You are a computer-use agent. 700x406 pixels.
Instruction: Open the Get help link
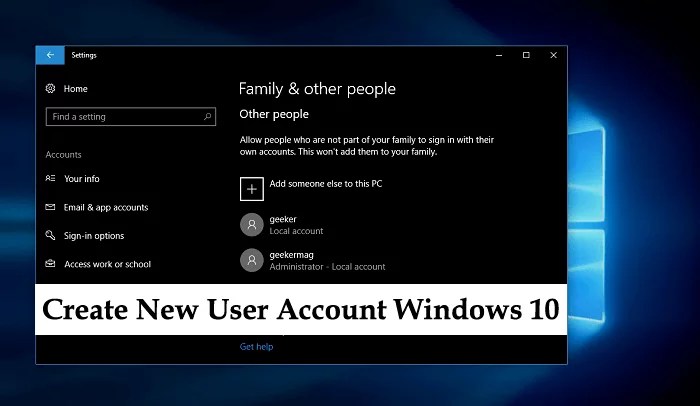click(256, 347)
